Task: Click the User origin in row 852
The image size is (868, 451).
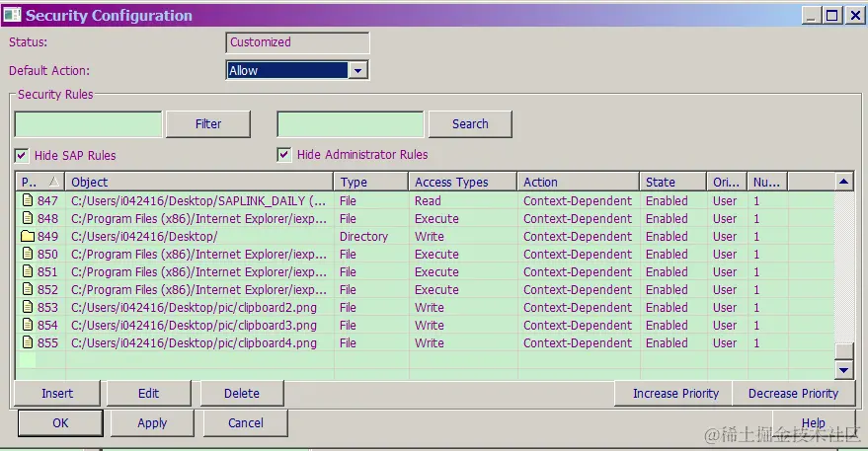Action: (725, 289)
